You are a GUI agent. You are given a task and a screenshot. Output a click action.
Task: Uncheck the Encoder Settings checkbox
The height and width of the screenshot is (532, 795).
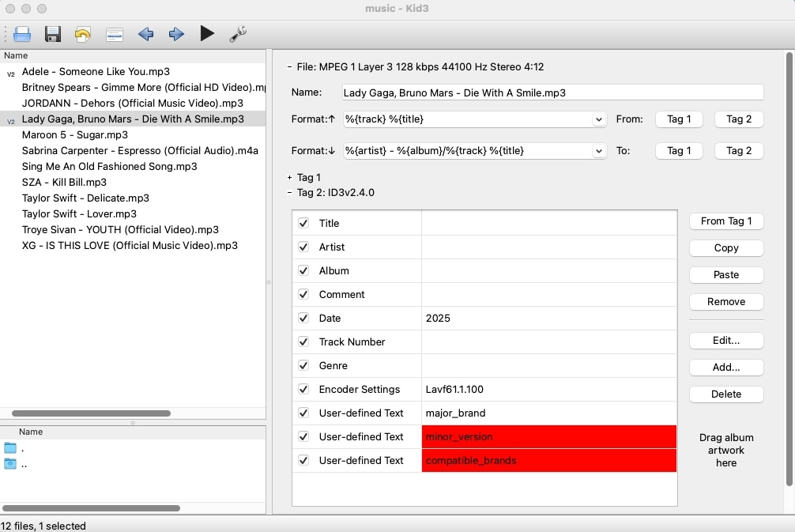303,389
